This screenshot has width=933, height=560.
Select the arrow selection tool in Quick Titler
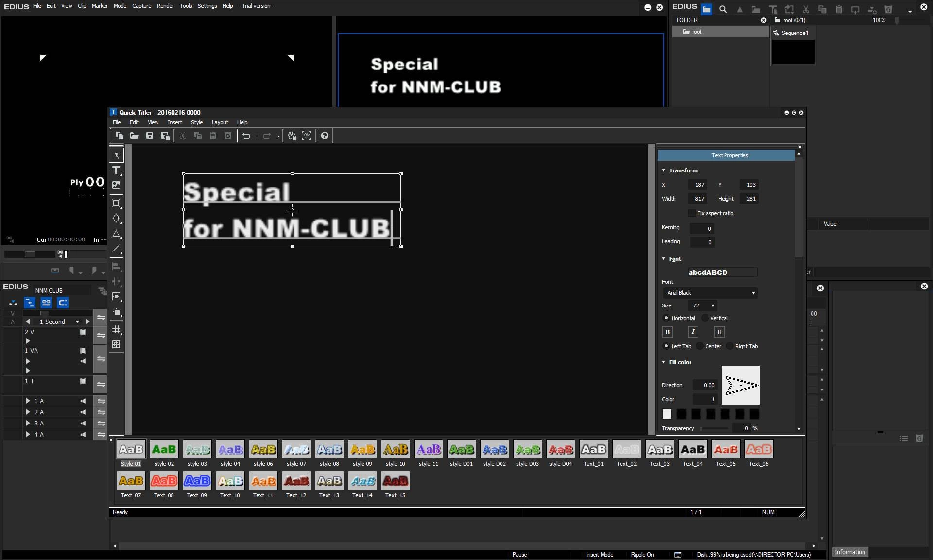(x=116, y=155)
